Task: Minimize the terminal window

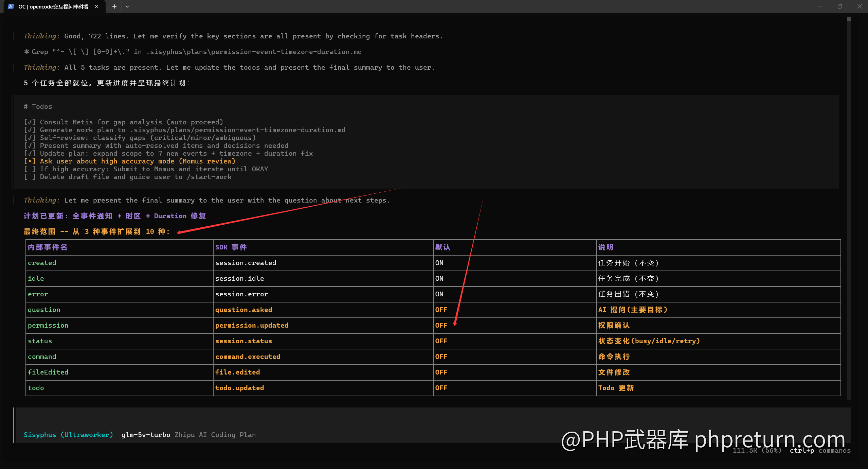Action: click(820, 6)
